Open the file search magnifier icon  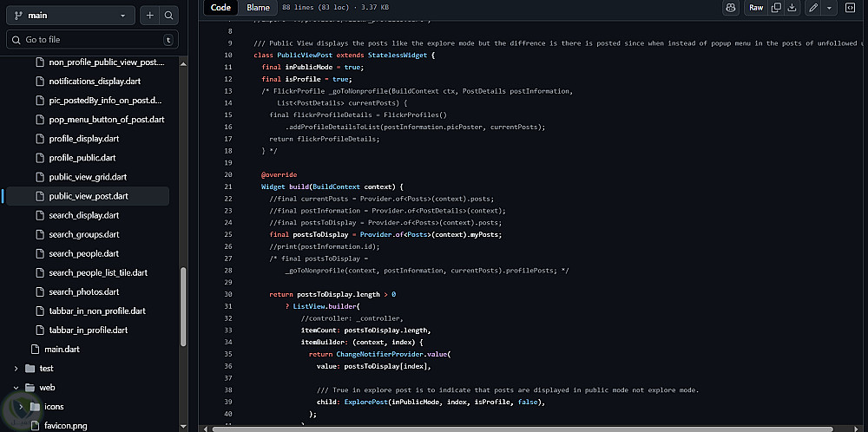[169, 16]
